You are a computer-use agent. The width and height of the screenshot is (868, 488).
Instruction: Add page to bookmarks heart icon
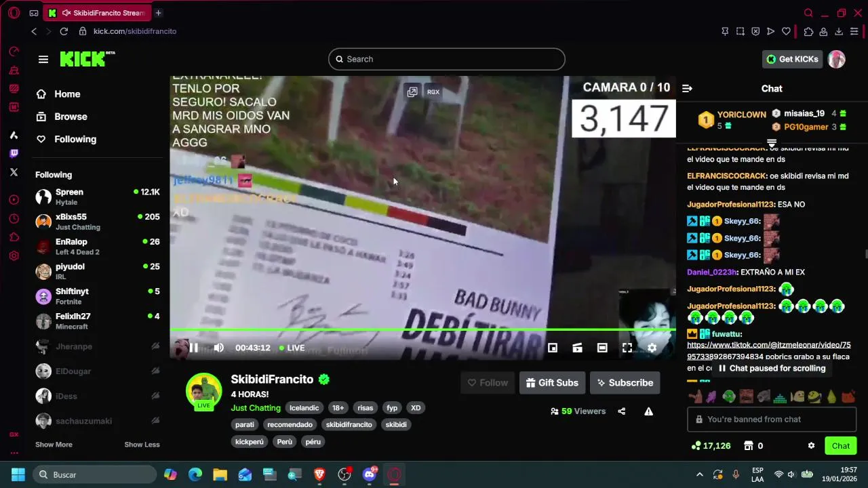[x=786, y=31]
